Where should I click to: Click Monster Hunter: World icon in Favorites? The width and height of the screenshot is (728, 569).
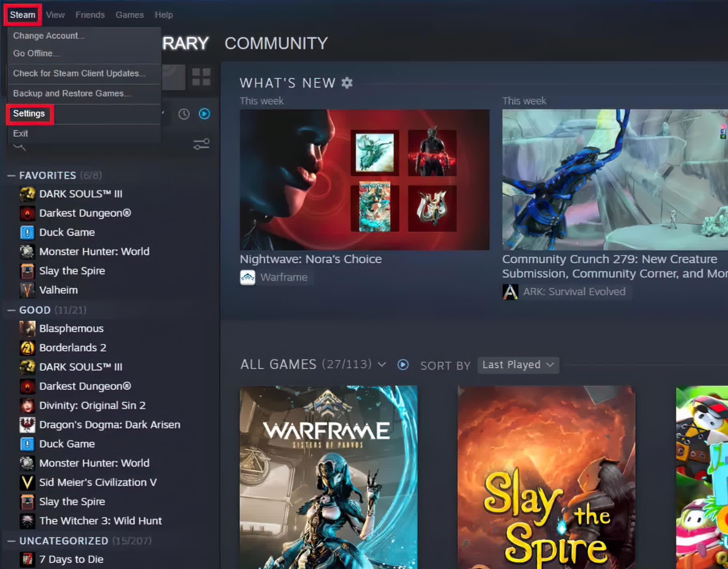(27, 252)
